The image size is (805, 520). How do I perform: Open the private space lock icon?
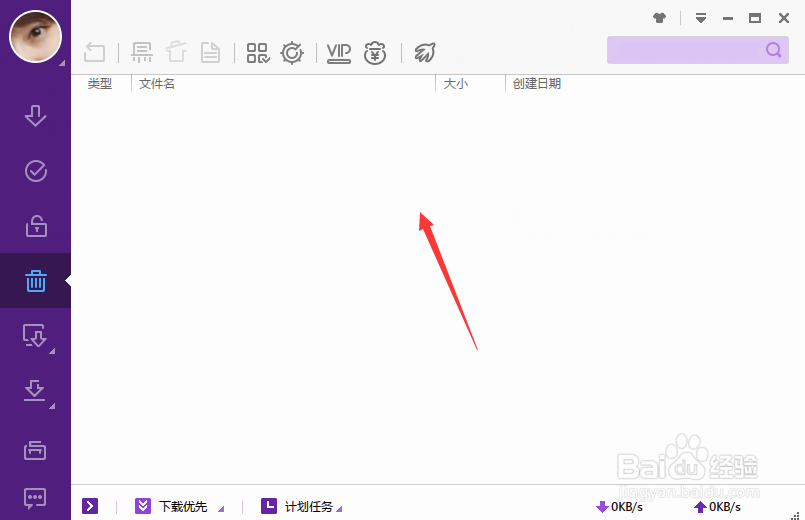36,226
